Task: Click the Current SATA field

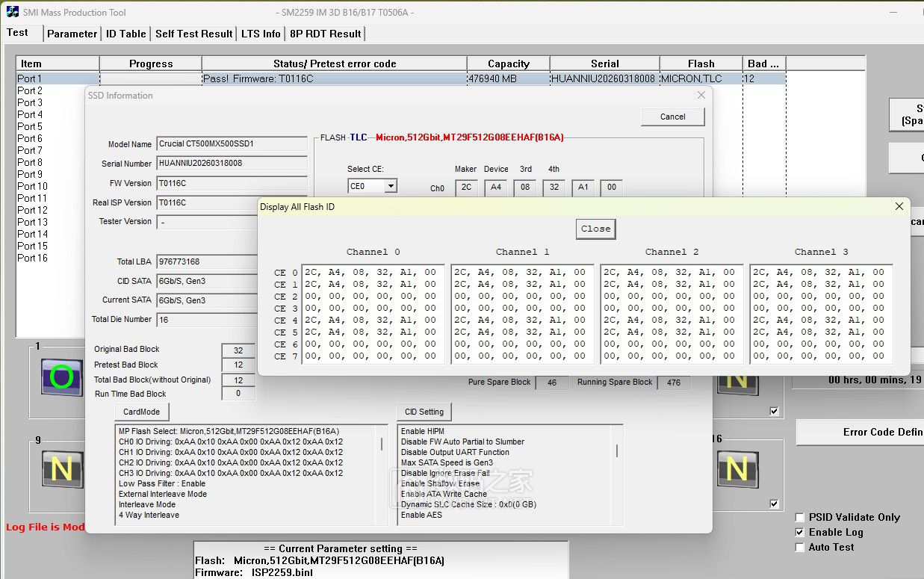Action: (207, 300)
